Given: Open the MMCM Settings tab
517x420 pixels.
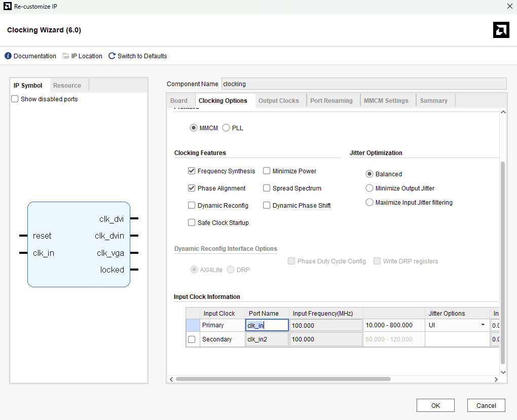Looking at the screenshot, I should (x=386, y=101).
